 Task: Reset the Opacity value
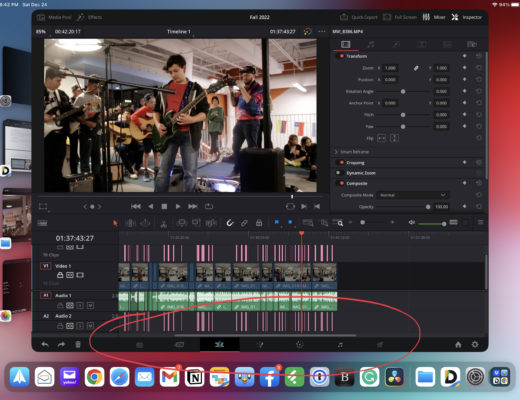pyautogui.click(x=479, y=207)
